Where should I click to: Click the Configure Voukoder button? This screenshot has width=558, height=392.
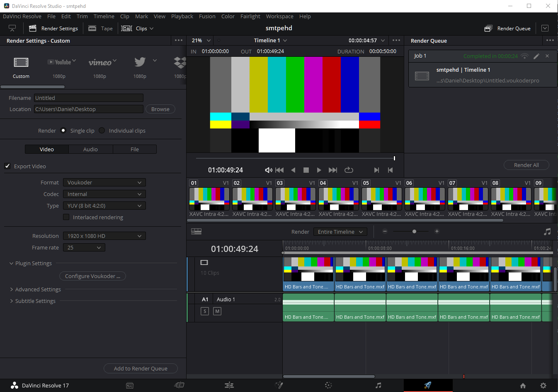[92, 276]
